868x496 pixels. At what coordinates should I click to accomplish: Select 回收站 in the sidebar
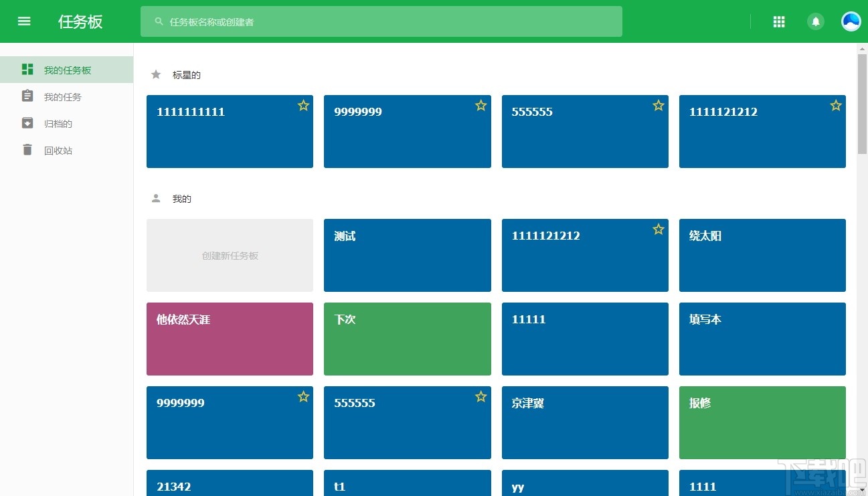click(x=67, y=150)
